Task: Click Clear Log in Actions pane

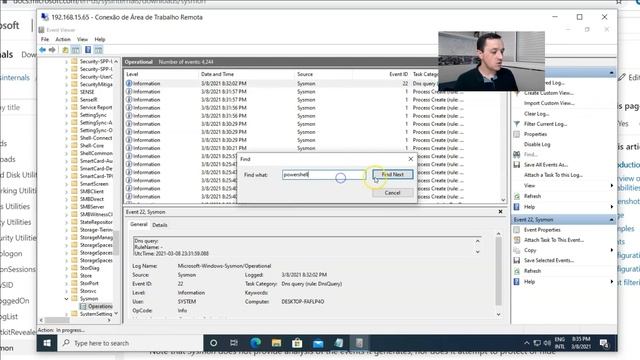Action: click(x=536, y=113)
